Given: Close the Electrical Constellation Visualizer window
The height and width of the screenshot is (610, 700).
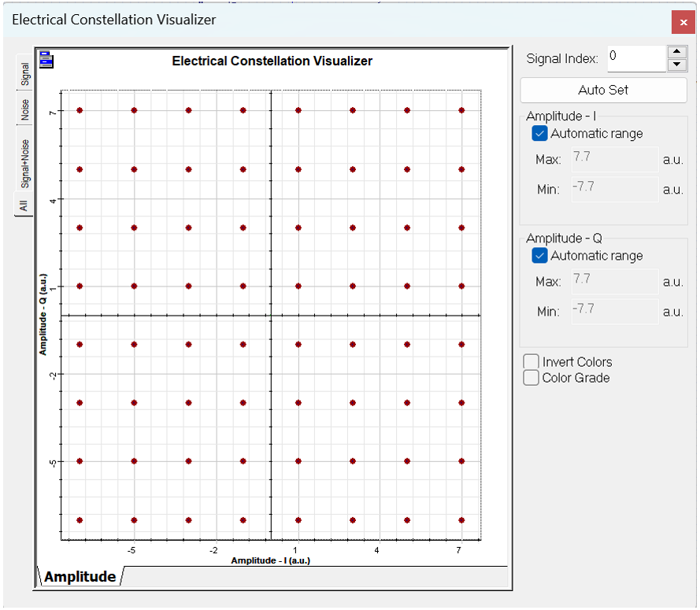Looking at the screenshot, I should (683, 23).
